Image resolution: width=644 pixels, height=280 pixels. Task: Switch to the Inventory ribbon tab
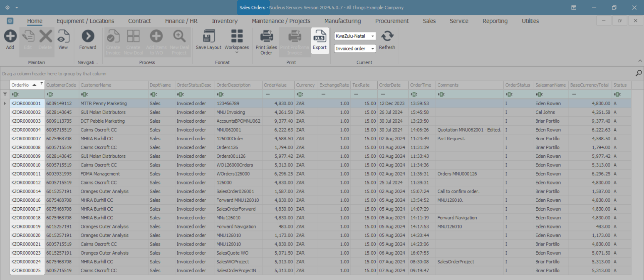point(224,21)
